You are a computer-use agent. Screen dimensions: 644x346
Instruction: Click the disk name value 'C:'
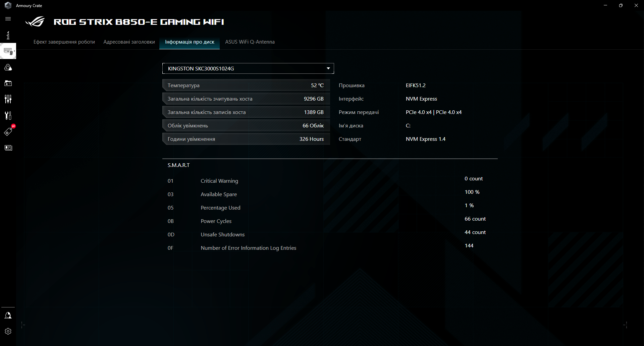408,126
